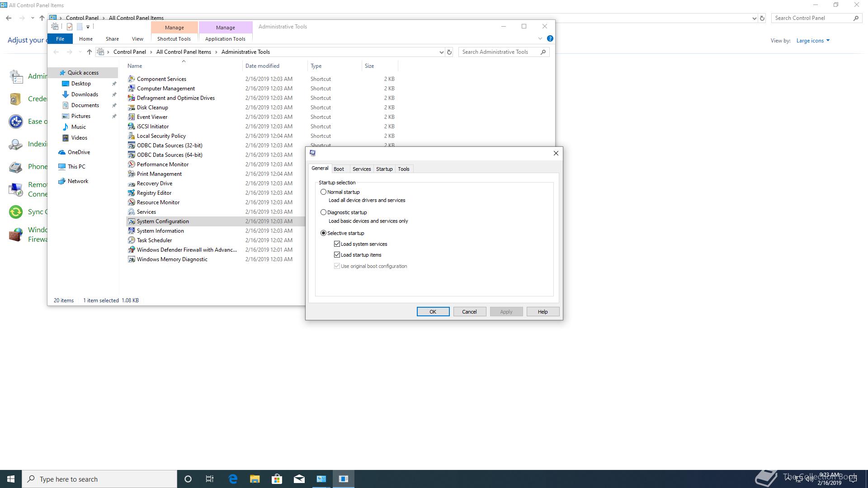Click the Cancel button

click(469, 312)
